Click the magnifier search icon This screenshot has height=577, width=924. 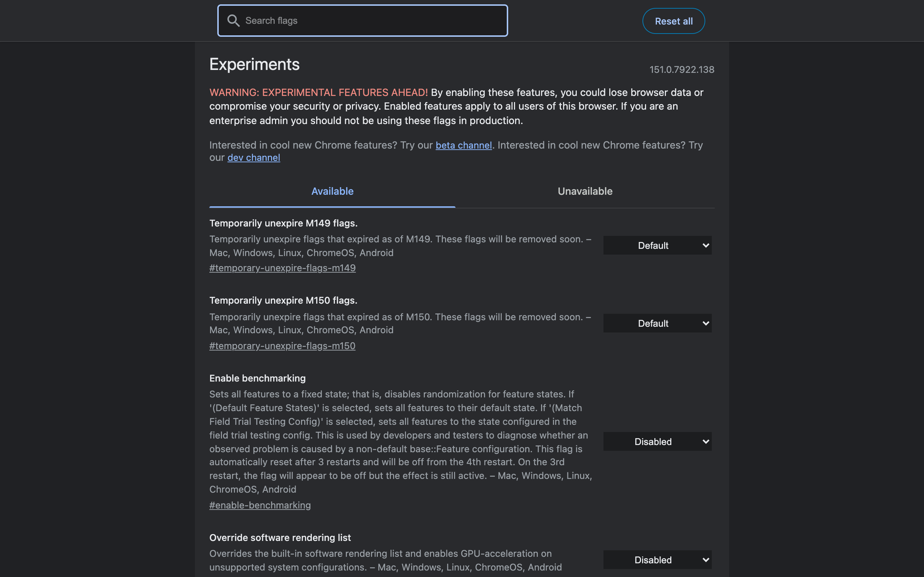coord(233,21)
